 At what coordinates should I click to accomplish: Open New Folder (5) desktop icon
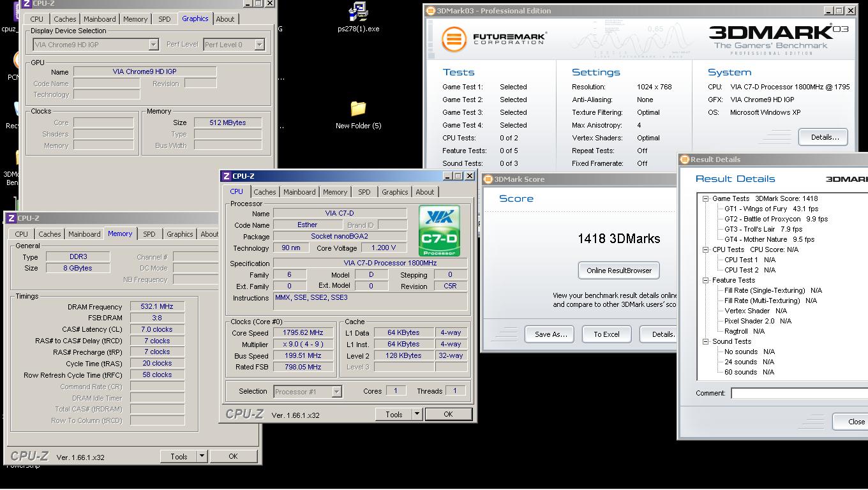click(x=358, y=114)
